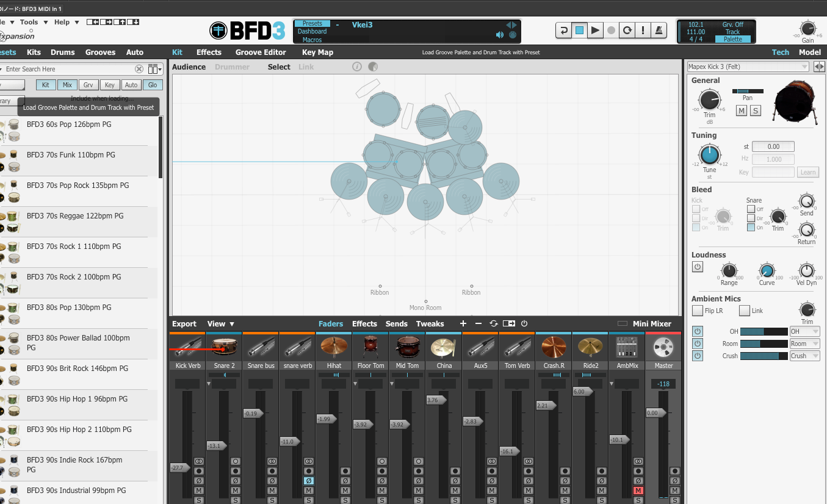
Task: Click the plus icon to add mixer channel
Action: 463,323
